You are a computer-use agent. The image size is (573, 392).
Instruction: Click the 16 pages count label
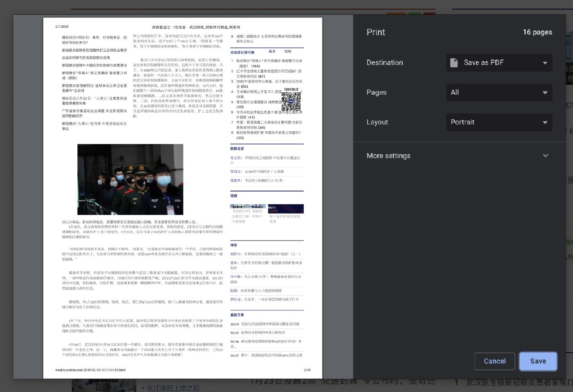pos(537,32)
